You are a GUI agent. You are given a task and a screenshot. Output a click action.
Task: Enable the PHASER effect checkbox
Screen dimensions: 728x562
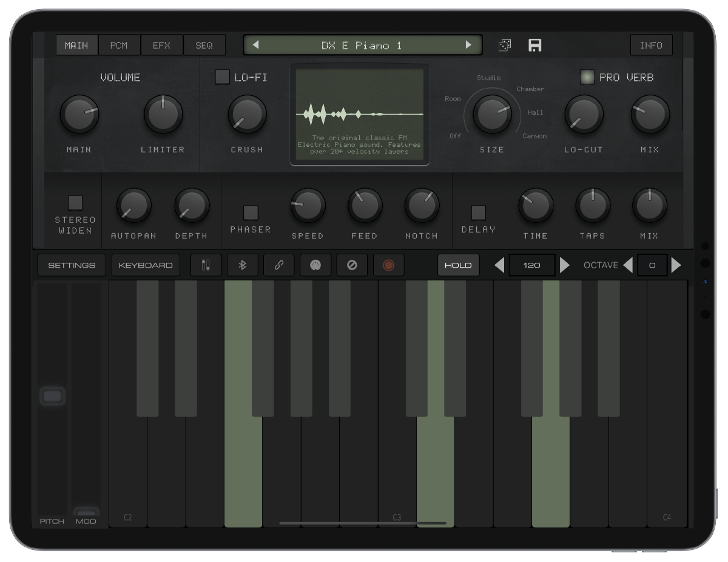pos(251,212)
